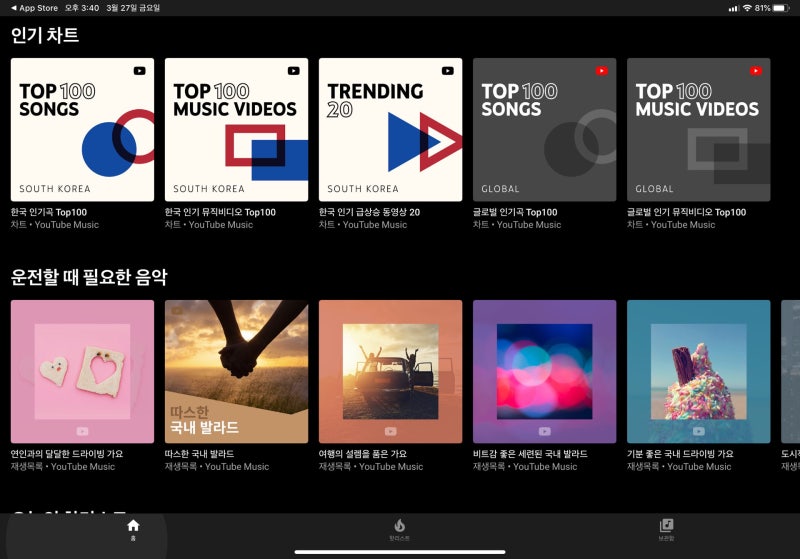
Task: Select the title '연인과의 달달한 드라이빙 가요'
Action: (x=67, y=454)
